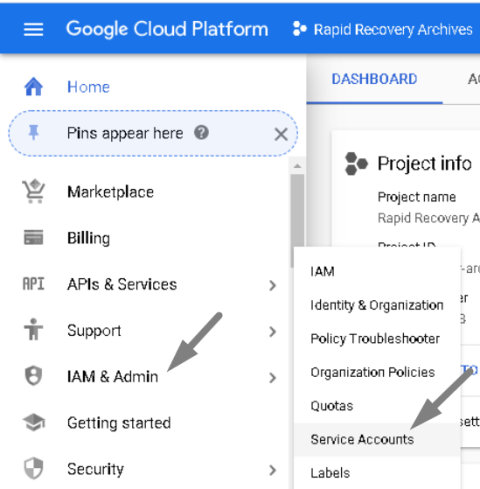Click the Pins appear here text
The height and width of the screenshot is (489, 480).
tap(125, 134)
